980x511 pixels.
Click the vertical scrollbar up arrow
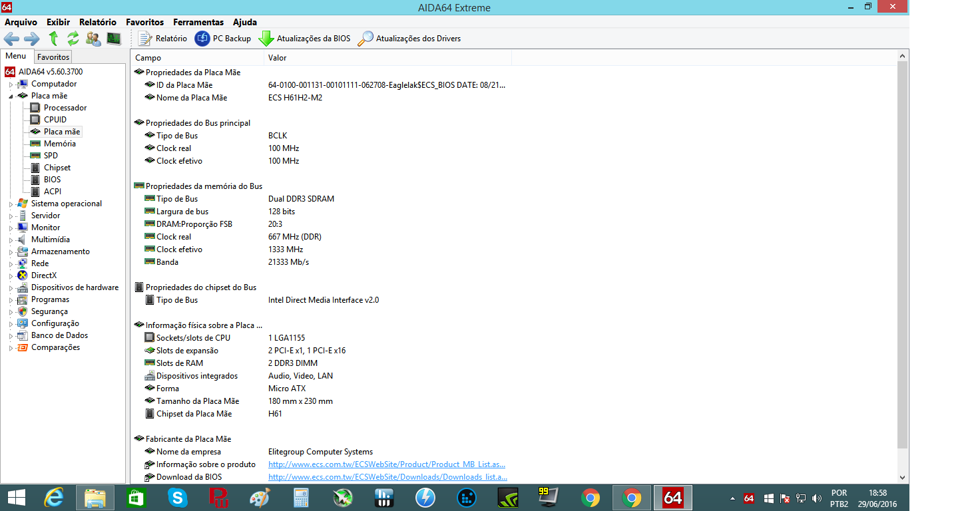[x=903, y=57]
